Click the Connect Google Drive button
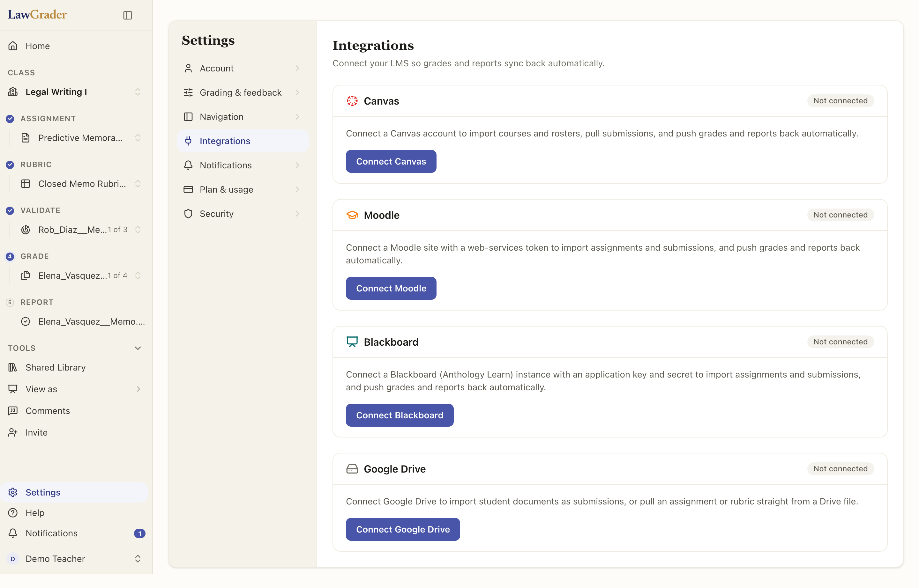This screenshot has height=588, width=919. tap(403, 529)
